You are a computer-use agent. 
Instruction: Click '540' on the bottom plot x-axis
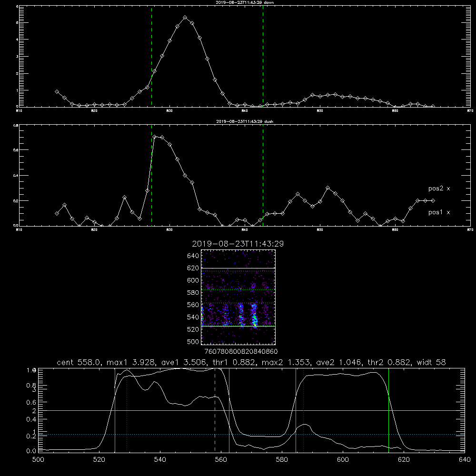(160, 460)
